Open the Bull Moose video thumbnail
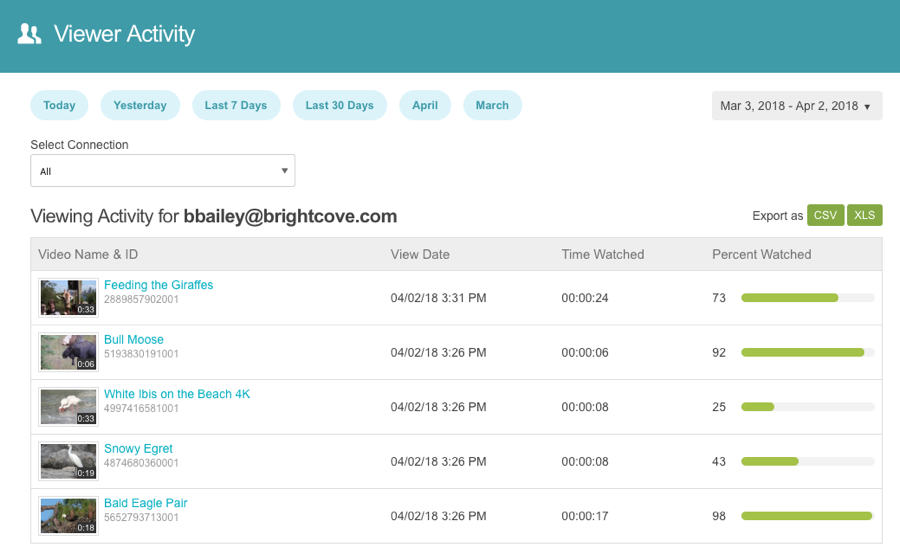Image resolution: width=900 pixels, height=554 pixels. point(68,352)
